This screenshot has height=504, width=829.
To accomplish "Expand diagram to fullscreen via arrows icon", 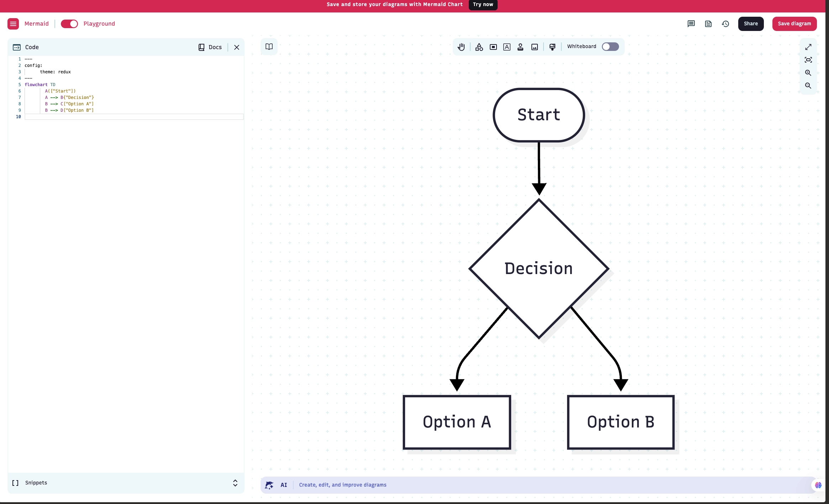I will [x=808, y=47].
